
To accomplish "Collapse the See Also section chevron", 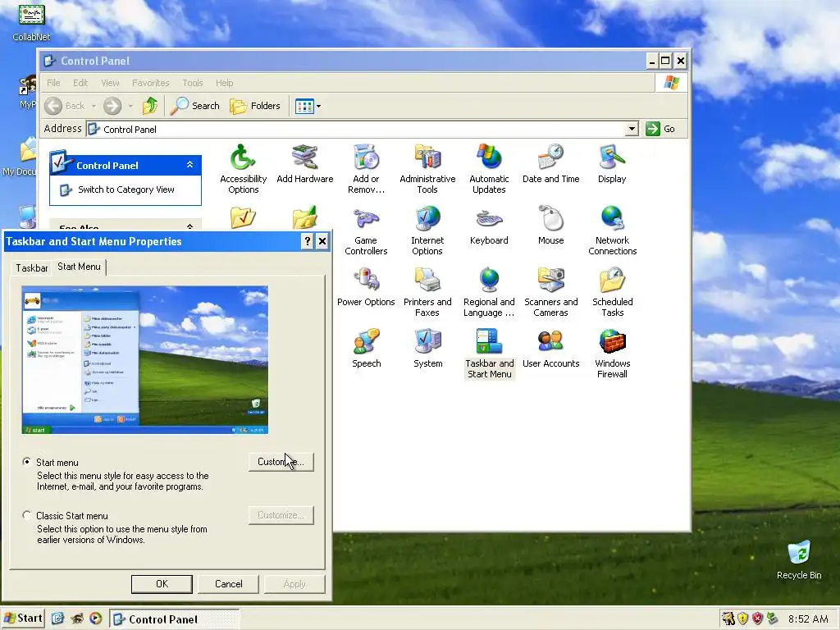I will coord(189,226).
